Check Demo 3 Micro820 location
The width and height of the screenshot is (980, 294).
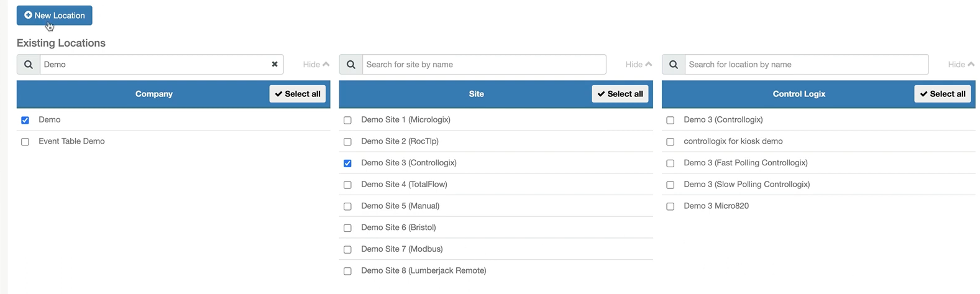click(671, 206)
